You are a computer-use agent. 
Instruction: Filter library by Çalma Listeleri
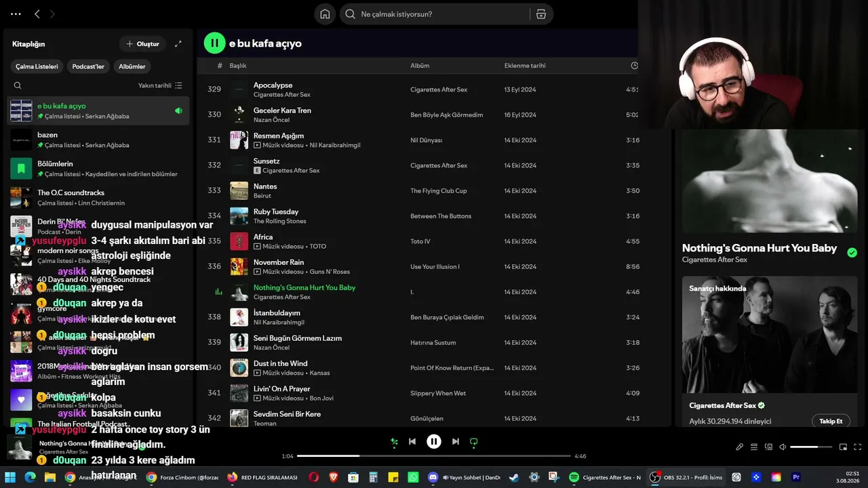click(37, 66)
